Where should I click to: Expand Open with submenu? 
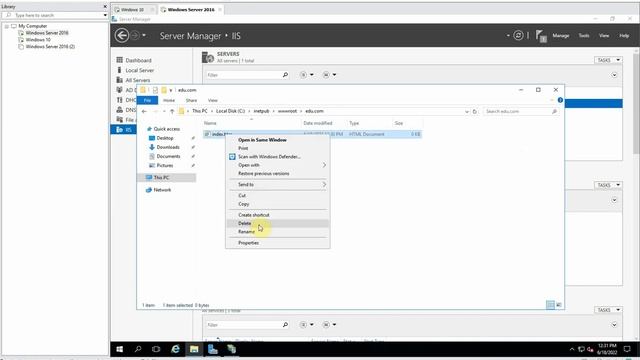pyautogui.click(x=278, y=165)
